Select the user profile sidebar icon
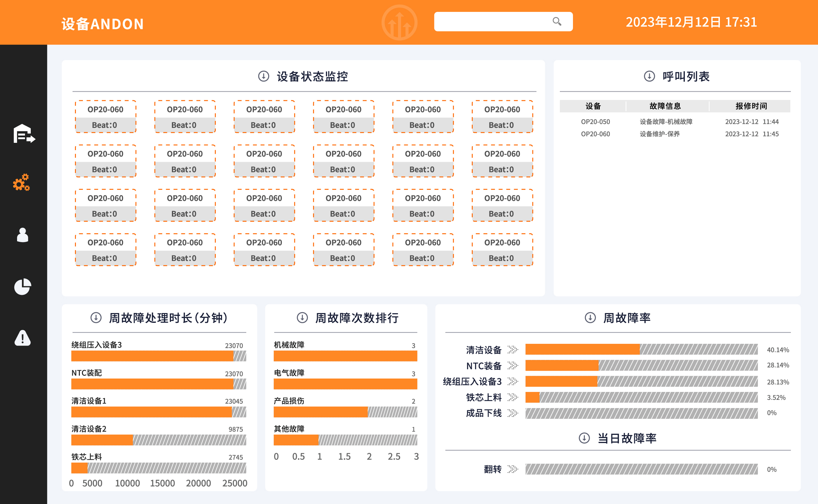818x504 pixels. tap(23, 235)
